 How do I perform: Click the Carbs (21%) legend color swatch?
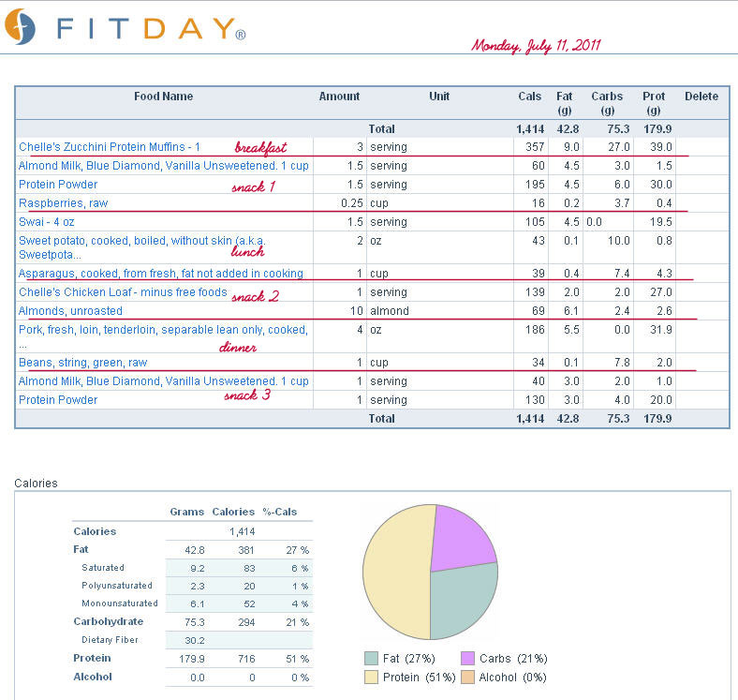[x=468, y=659]
